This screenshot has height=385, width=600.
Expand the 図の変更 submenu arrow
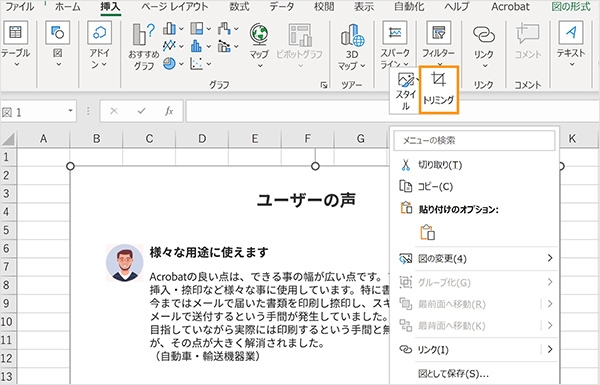(550, 258)
